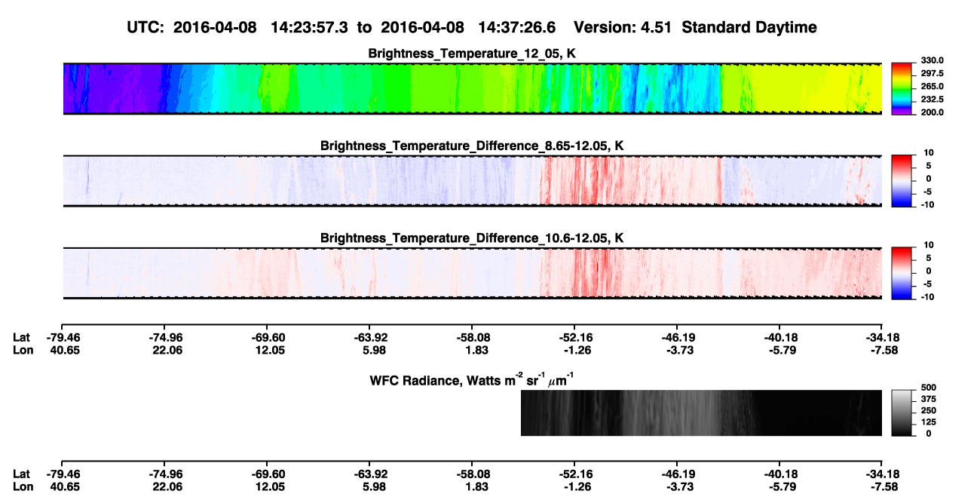Viewport: 980px width, 503px height.
Task: Click the Lon label under the 10.6-12.05 panel
Action: point(23,350)
